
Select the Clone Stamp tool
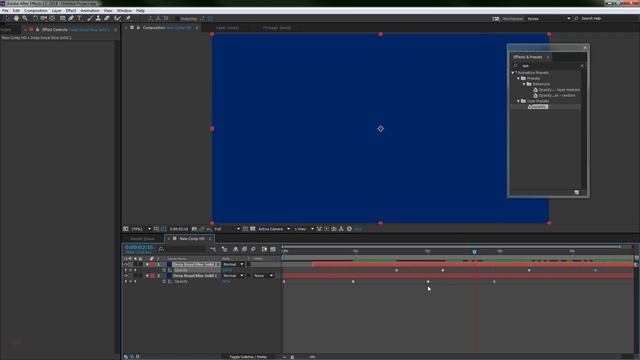pyautogui.click(x=98, y=18)
